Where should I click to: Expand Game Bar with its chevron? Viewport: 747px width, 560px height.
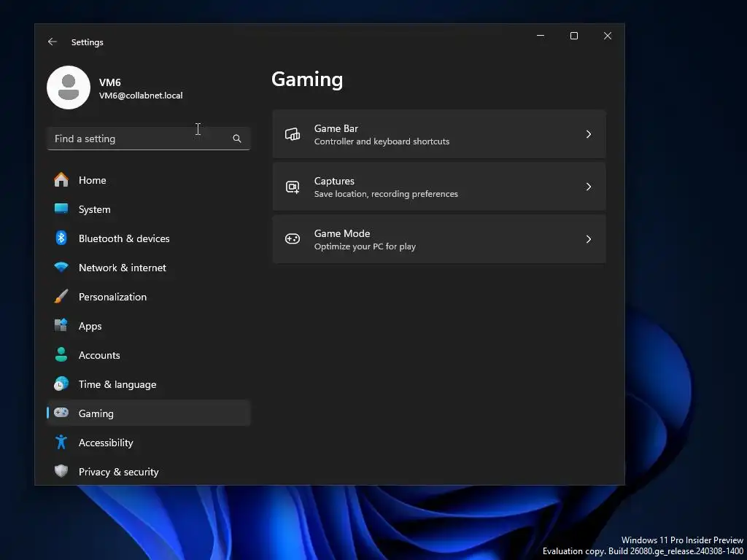(x=589, y=134)
